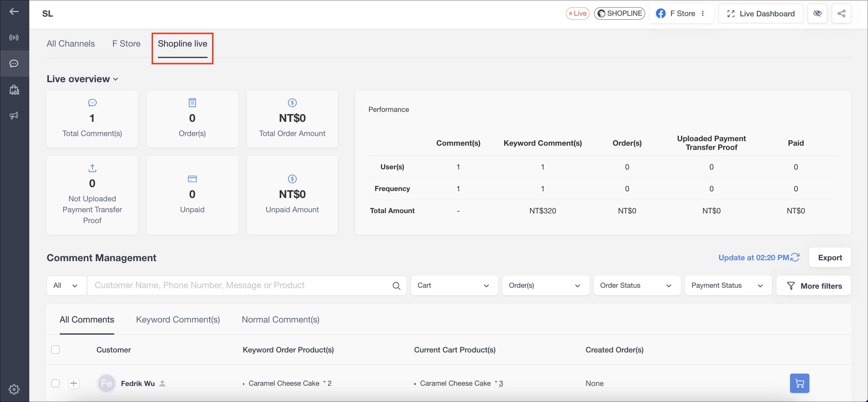Open the live broadcast sidebar icon
Viewport: 868px width, 402px height.
[x=14, y=37]
